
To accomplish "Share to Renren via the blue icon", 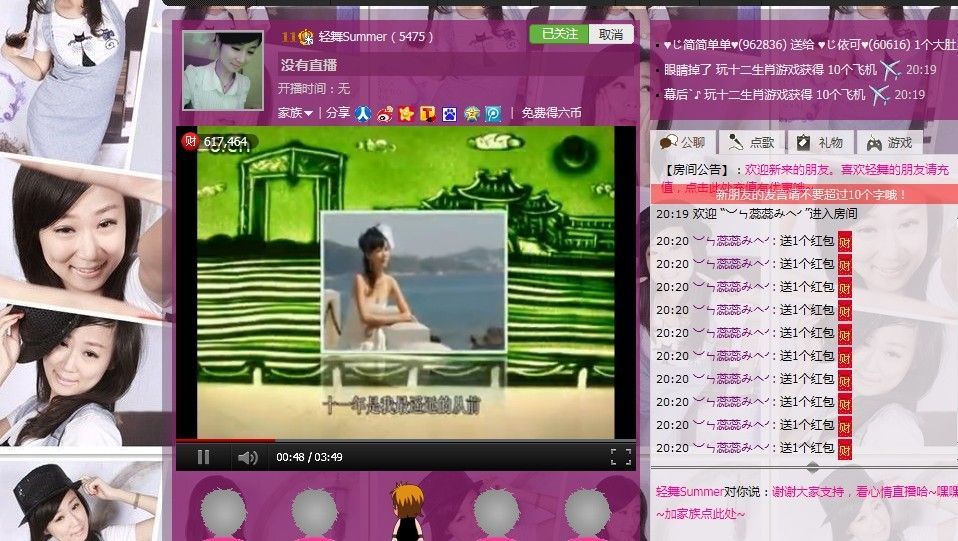I will (x=363, y=114).
